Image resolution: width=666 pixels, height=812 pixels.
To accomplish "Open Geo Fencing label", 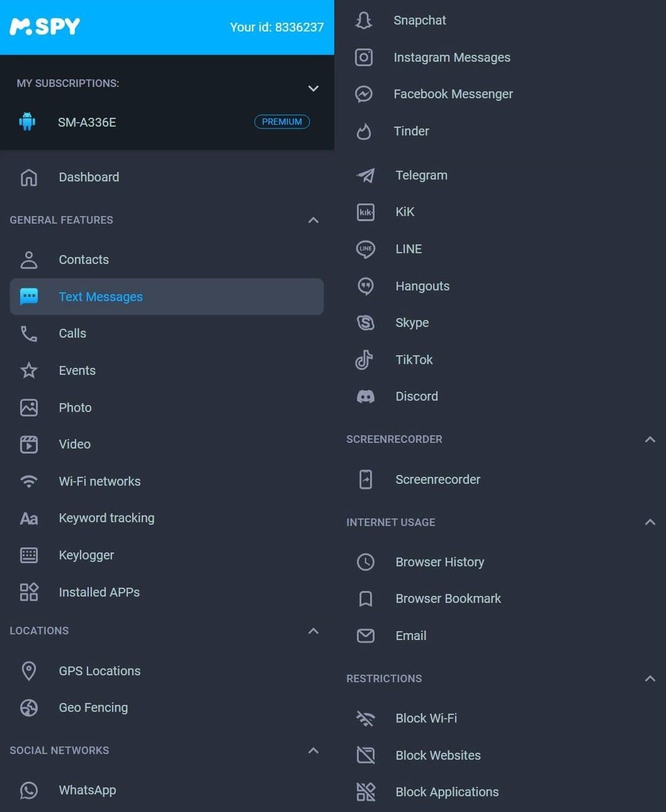I will [x=93, y=707].
